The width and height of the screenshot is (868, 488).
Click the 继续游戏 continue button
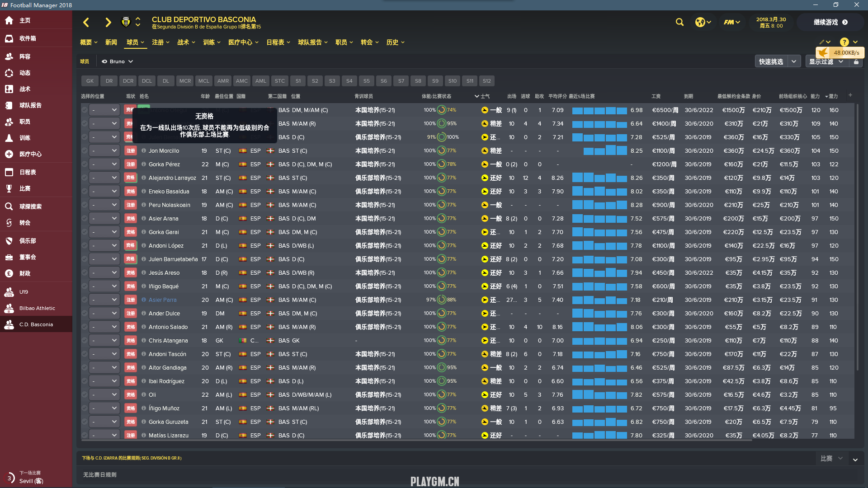pyautogui.click(x=830, y=22)
